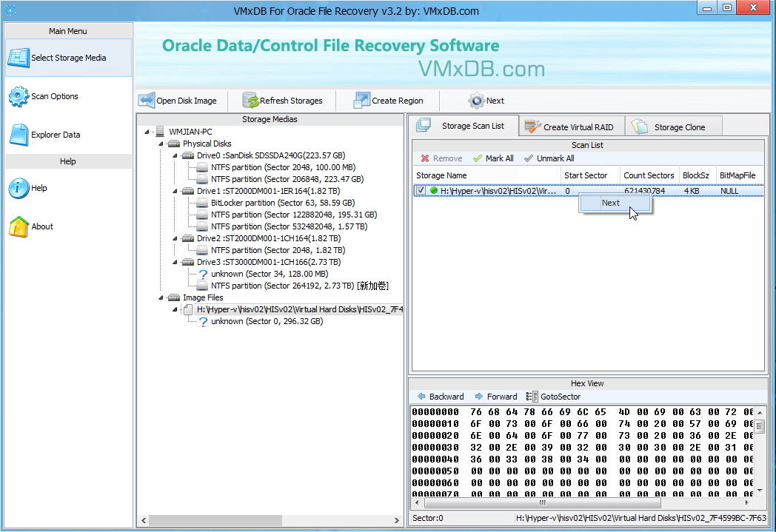The image size is (776, 532).
Task: Click storage tree scroll right arrow
Action: (x=396, y=520)
